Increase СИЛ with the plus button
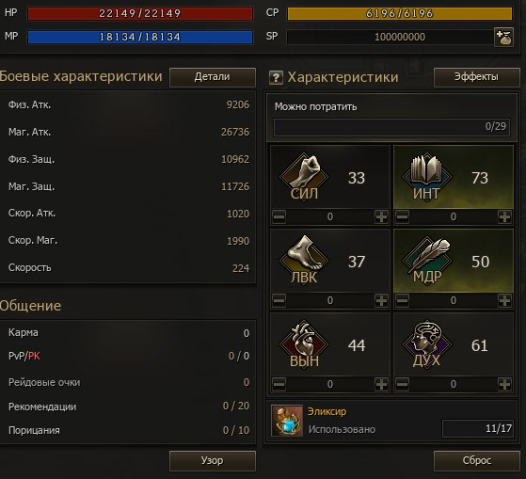 tap(381, 217)
